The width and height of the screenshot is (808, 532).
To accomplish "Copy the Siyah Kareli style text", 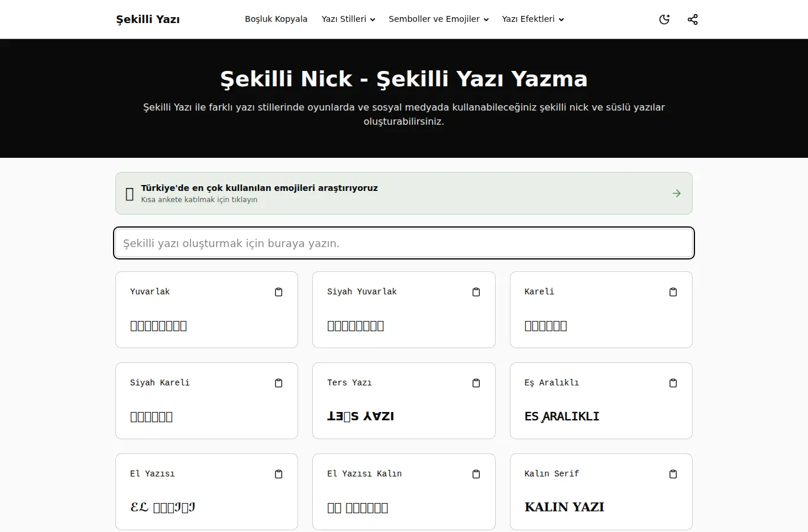I will click(279, 383).
